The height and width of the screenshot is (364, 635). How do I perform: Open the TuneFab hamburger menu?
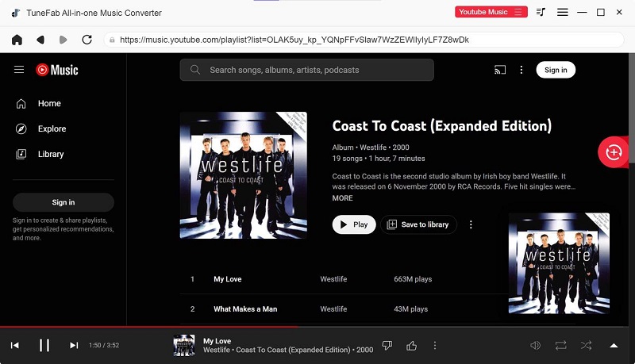point(563,12)
